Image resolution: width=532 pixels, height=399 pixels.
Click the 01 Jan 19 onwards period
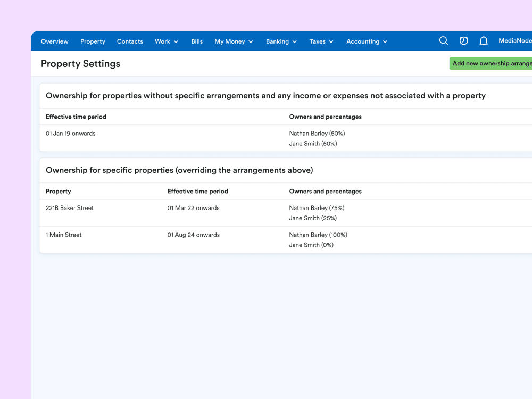click(x=71, y=134)
